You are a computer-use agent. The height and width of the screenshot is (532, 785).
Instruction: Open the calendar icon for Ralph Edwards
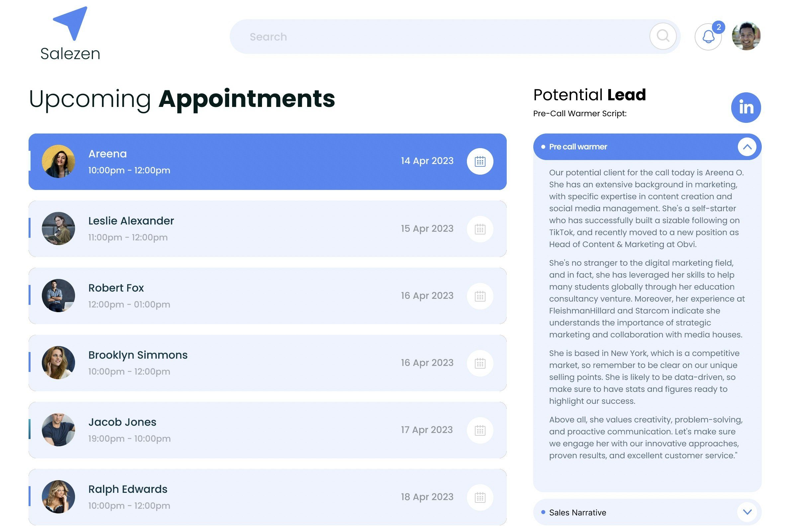pos(480,497)
